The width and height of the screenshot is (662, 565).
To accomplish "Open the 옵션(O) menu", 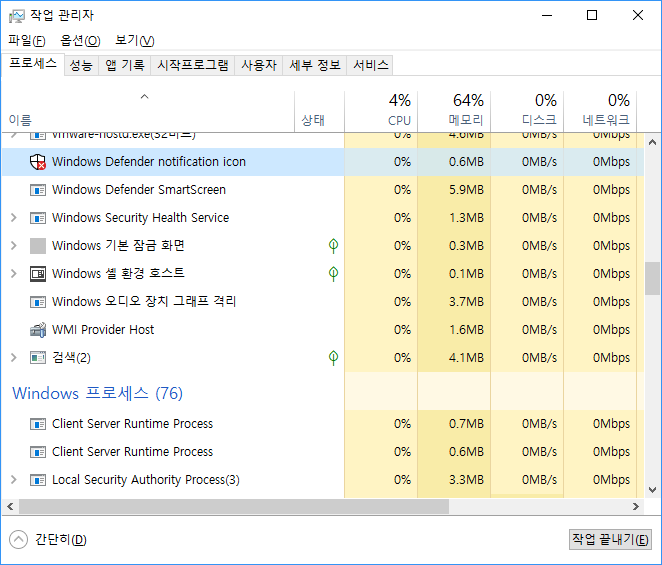I will [x=80, y=41].
